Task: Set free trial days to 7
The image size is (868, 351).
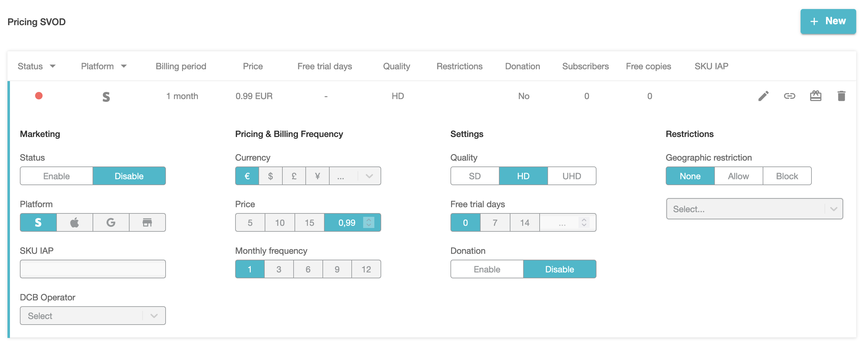Action: (x=495, y=222)
